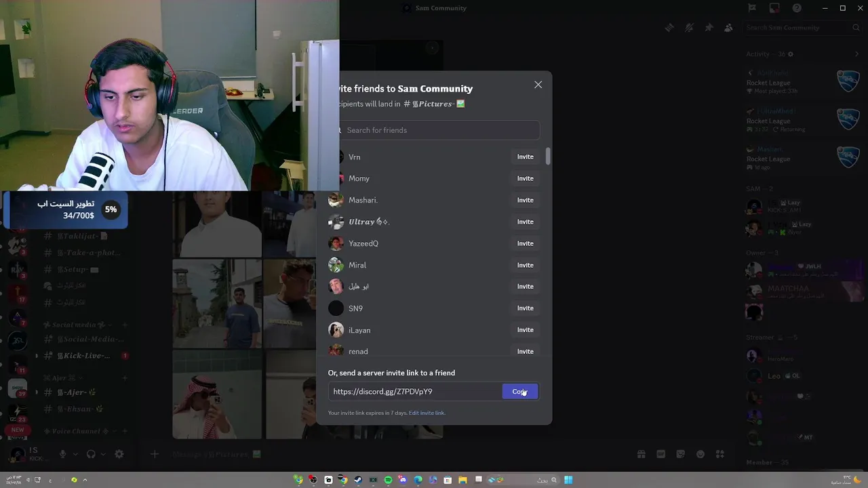This screenshot has height=488, width=868.
Task: Open the inbox icon in title bar
Action: (774, 8)
